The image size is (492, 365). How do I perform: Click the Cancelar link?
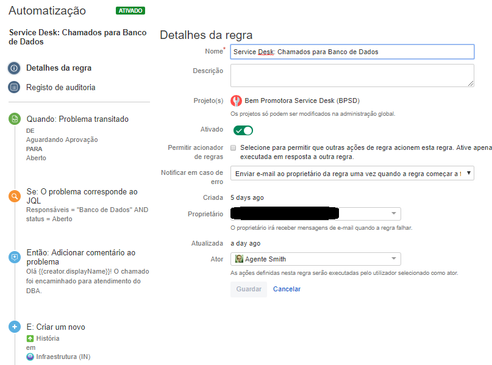pos(287,289)
